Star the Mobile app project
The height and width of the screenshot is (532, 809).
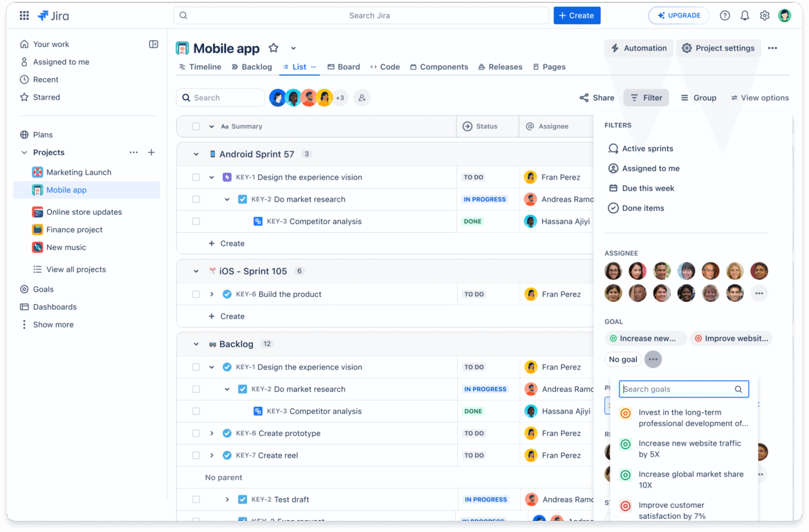point(273,48)
